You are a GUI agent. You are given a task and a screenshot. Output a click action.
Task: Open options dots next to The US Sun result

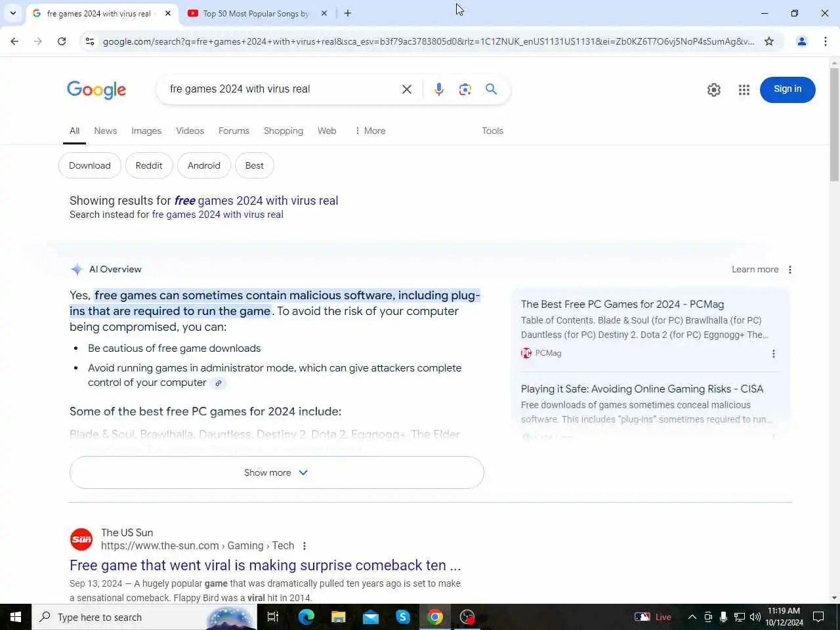(x=304, y=546)
